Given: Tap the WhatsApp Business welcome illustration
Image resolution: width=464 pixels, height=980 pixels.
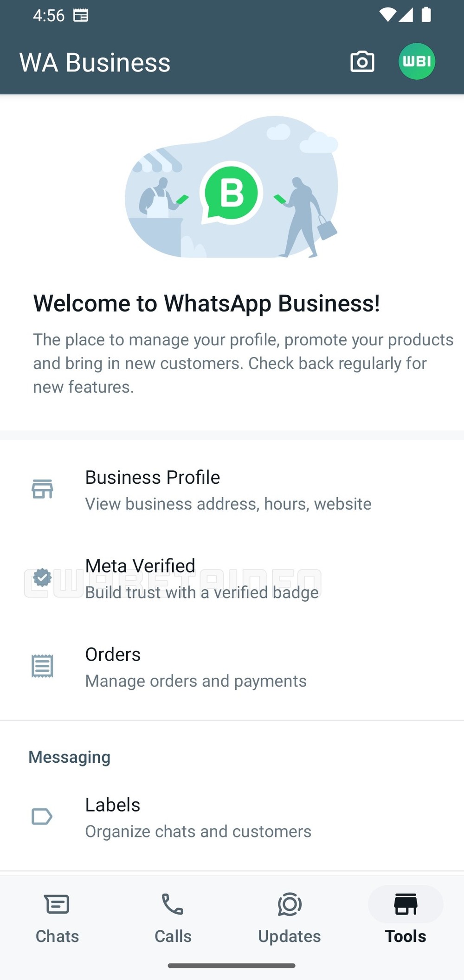Looking at the screenshot, I should (232, 187).
